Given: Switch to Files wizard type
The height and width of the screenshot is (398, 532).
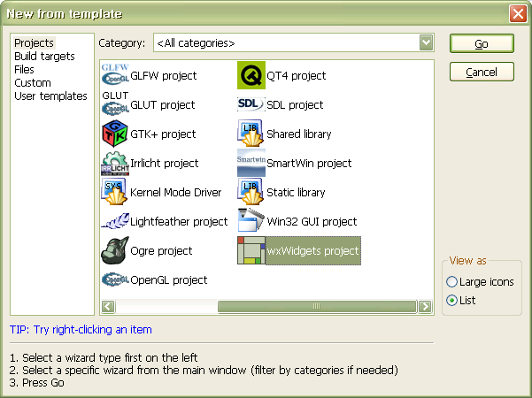Looking at the screenshot, I should point(24,70).
